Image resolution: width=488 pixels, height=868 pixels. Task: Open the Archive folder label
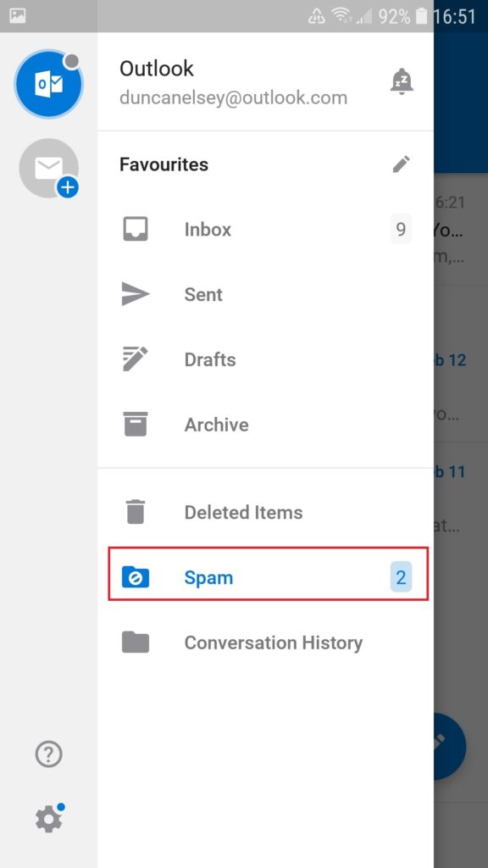216,425
